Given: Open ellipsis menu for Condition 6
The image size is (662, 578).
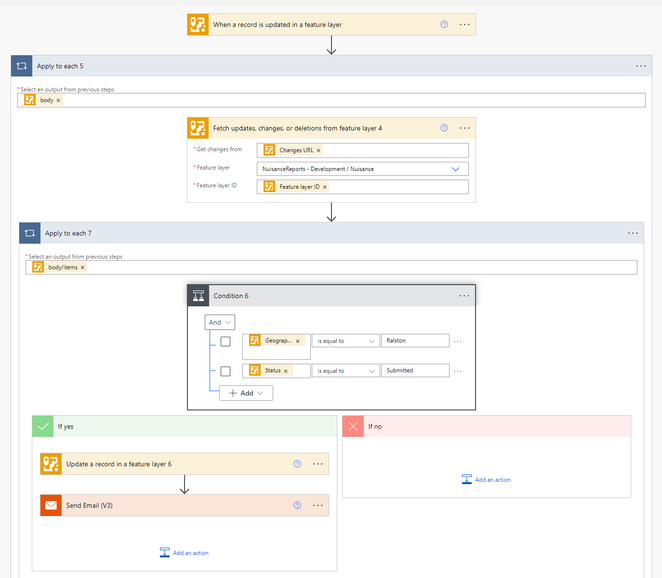Looking at the screenshot, I should [464, 296].
